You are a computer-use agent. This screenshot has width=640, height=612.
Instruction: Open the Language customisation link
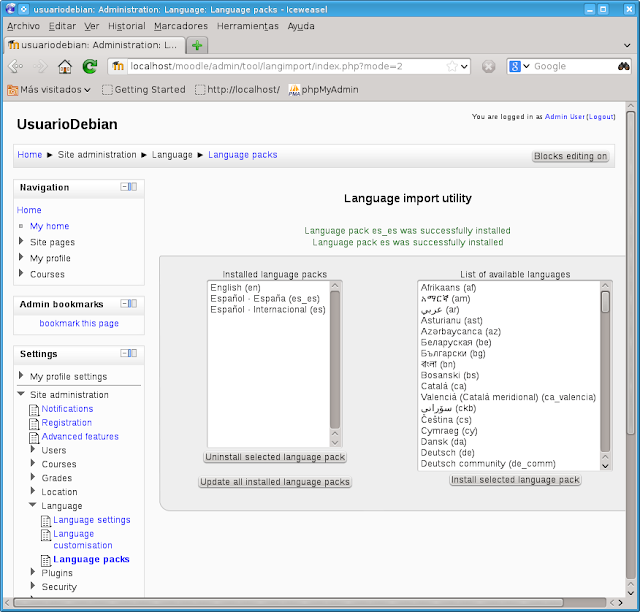(x=82, y=539)
